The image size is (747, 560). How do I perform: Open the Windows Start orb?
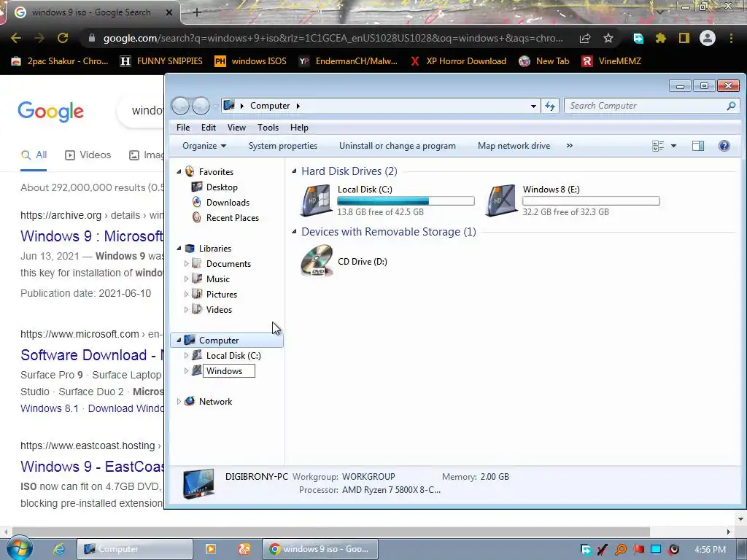(x=19, y=548)
